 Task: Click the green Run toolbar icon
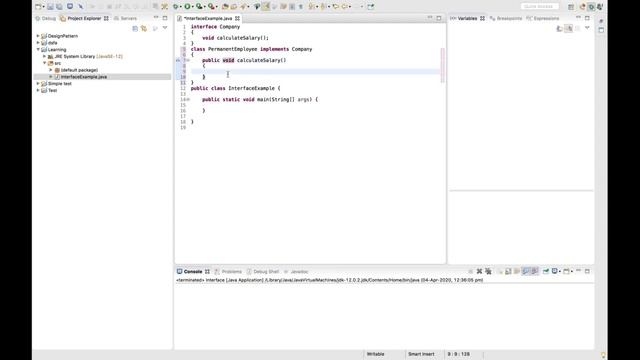click(x=187, y=7)
